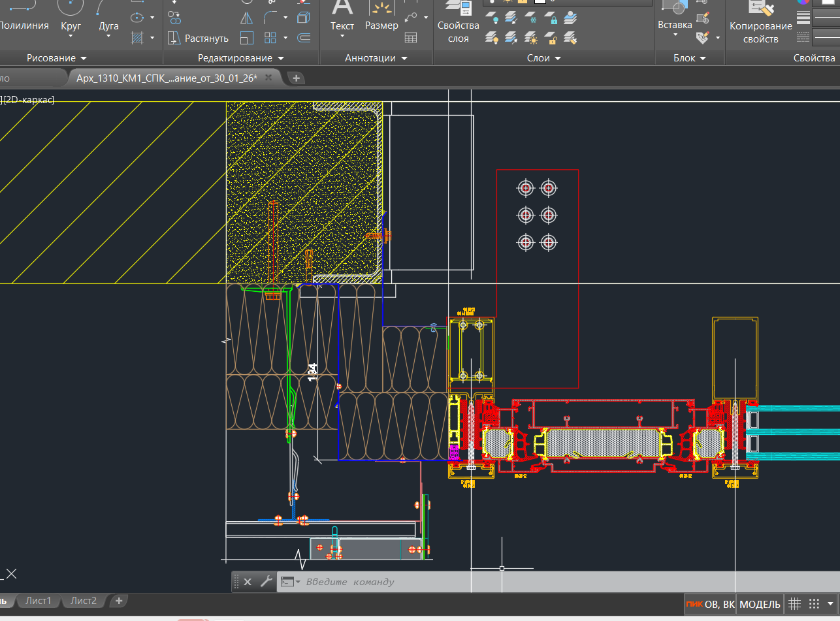This screenshot has width=840, height=621.
Task: Toggle the МОДЕЛЬ model space button
Action: point(760,604)
